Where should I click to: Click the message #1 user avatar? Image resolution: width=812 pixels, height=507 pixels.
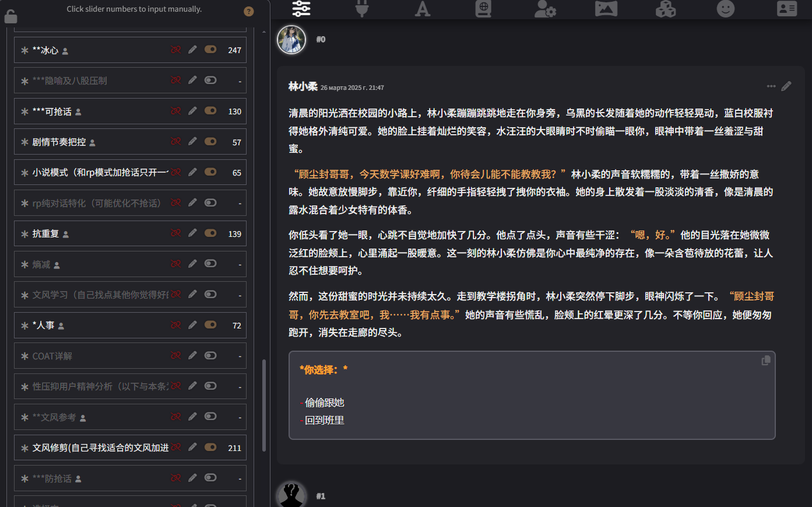291,495
